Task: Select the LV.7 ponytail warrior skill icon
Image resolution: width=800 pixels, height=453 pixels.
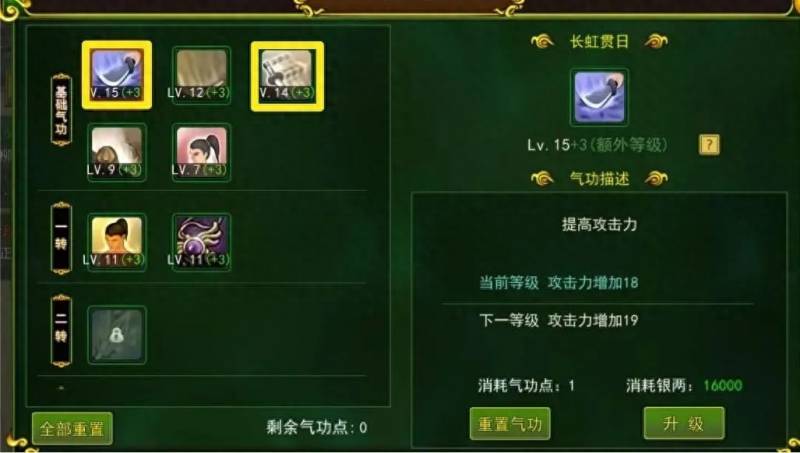Action: click(202, 152)
